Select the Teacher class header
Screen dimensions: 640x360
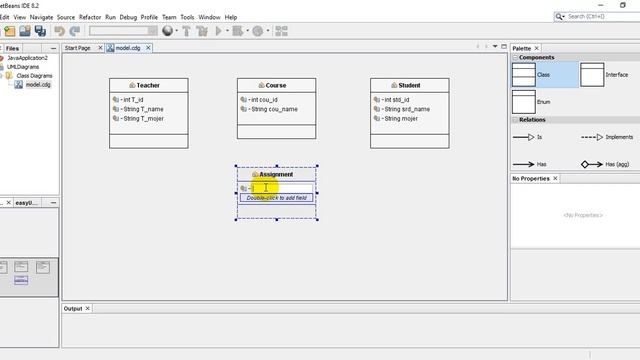(149, 85)
